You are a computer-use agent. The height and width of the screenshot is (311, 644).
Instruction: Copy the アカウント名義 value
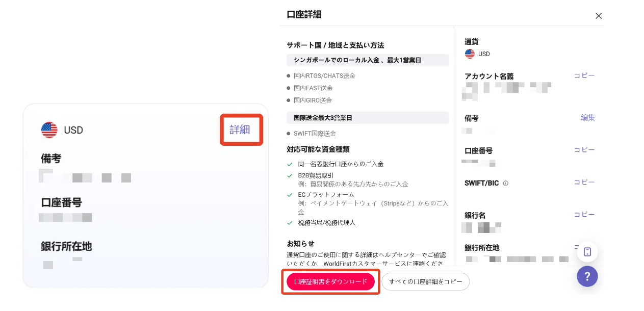tap(584, 75)
